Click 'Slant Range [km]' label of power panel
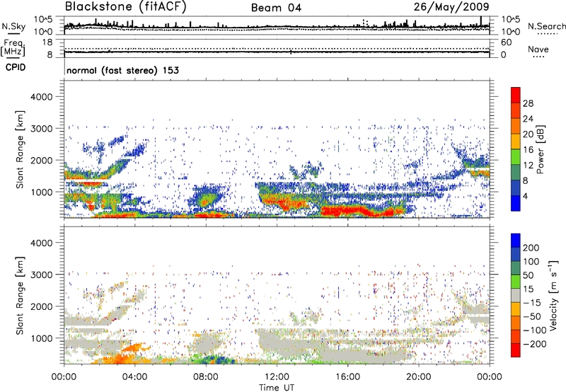This screenshot has width=566, height=392. 20,149
